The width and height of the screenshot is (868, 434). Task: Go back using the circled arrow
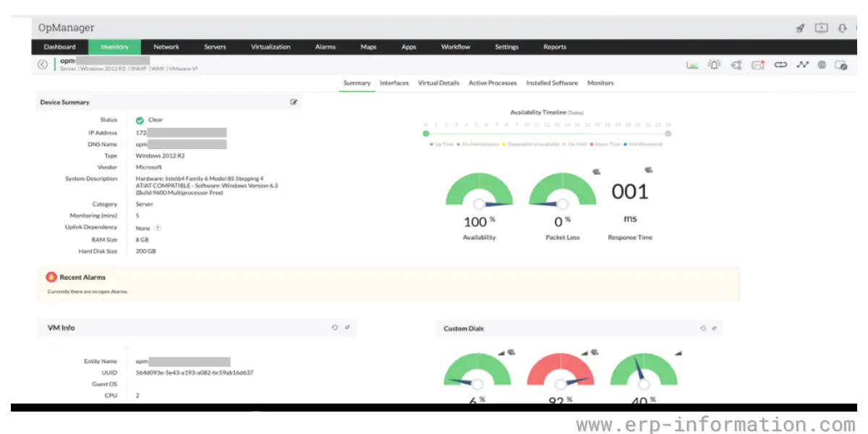[43, 64]
